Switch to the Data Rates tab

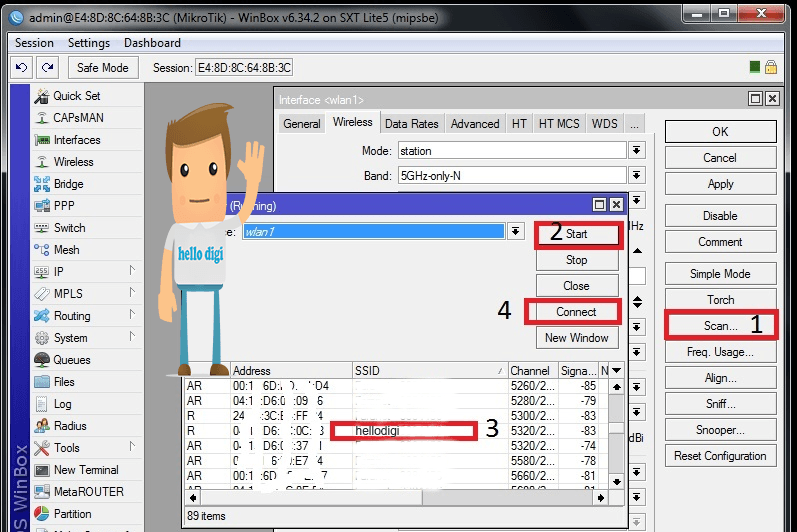[412, 124]
